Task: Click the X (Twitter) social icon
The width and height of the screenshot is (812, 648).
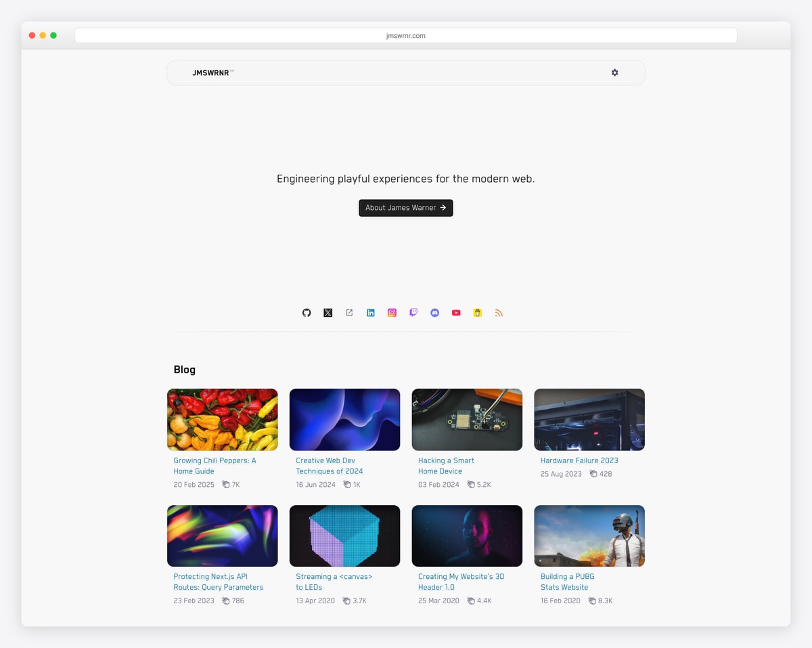Action: click(x=328, y=313)
